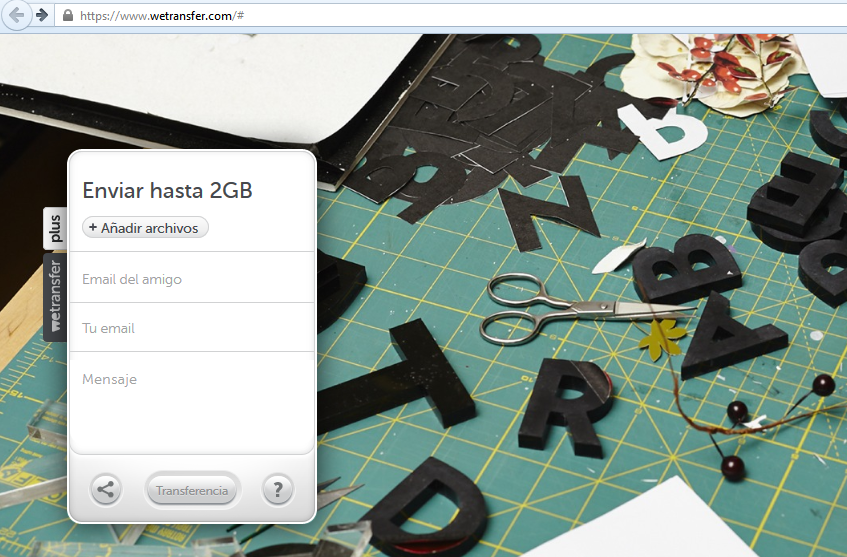Go back using the browser back arrow
Viewport: 847px width, 557px height.
pos(16,15)
